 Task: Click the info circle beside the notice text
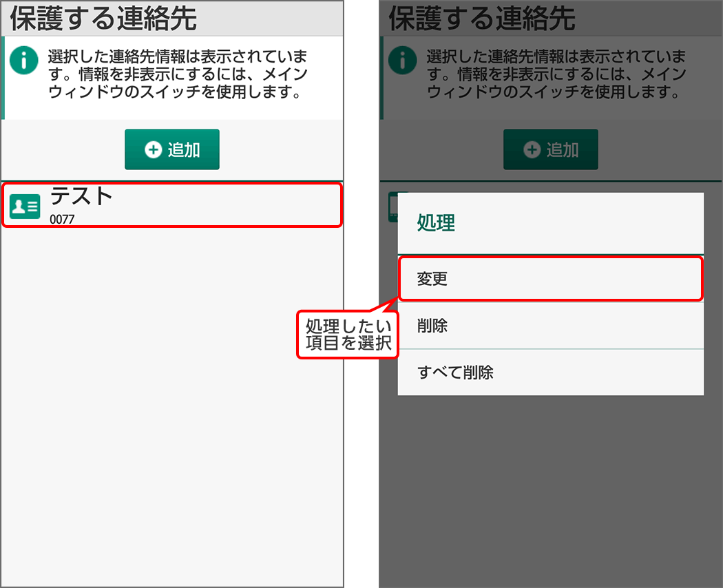click(23, 61)
